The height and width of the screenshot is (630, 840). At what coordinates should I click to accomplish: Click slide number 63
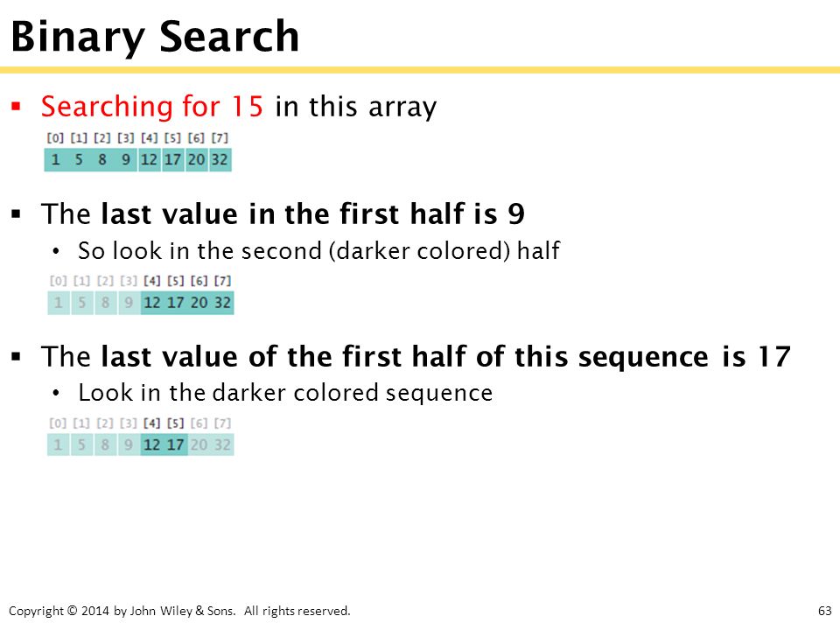click(x=825, y=611)
